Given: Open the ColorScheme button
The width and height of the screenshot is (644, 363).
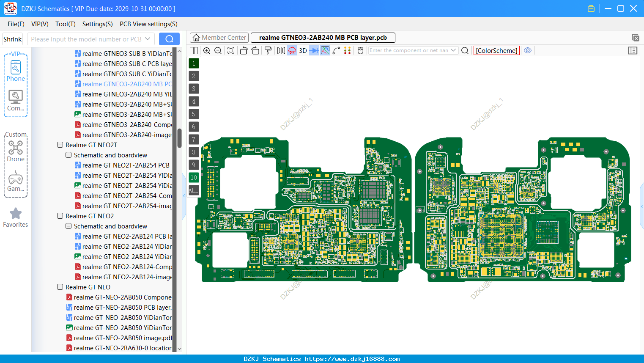Looking at the screenshot, I should point(496,50).
